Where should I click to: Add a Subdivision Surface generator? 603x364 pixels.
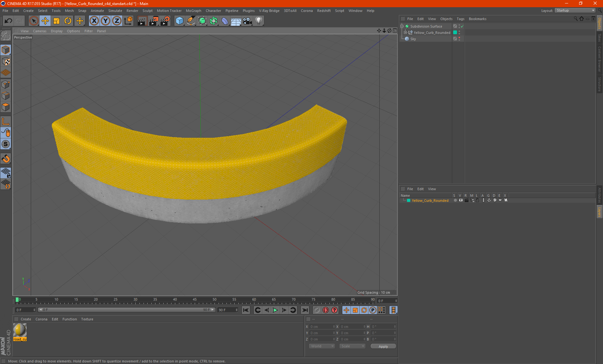[202, 21]
